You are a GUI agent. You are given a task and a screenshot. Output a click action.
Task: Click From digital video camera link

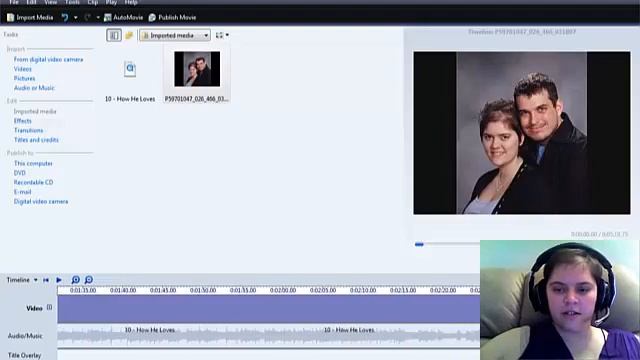[48, 60]
